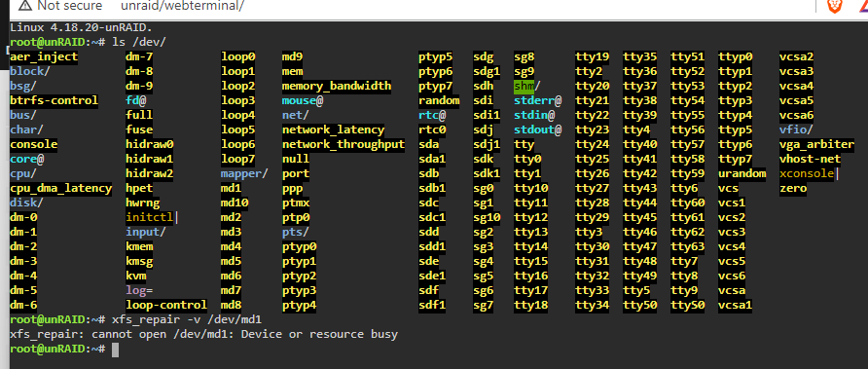Click the 'sdg' disk entry
The image size is (868, 369).
click(484, 56)
